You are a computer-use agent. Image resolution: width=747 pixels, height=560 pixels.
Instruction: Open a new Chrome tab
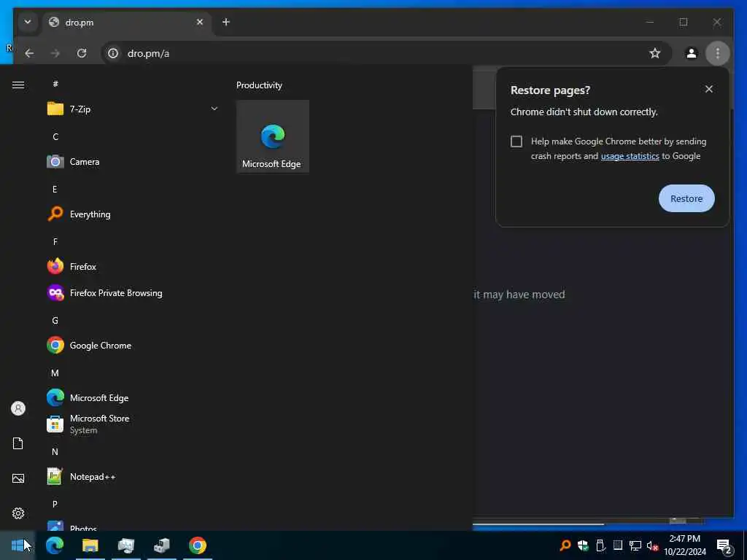[x=226, y=22]
